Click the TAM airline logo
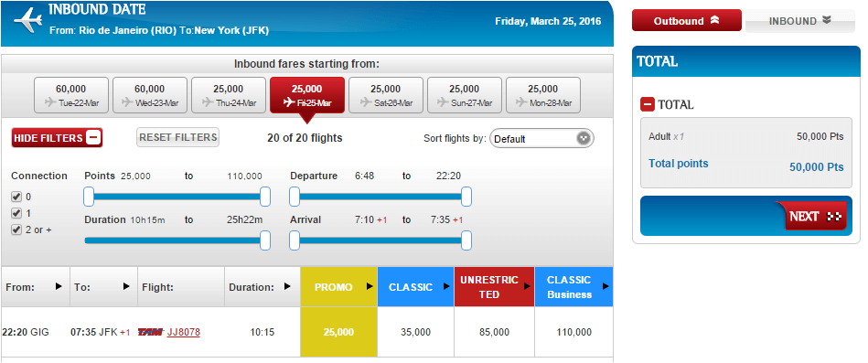Viewport: 868px width, 363px height. coord(150,333)
